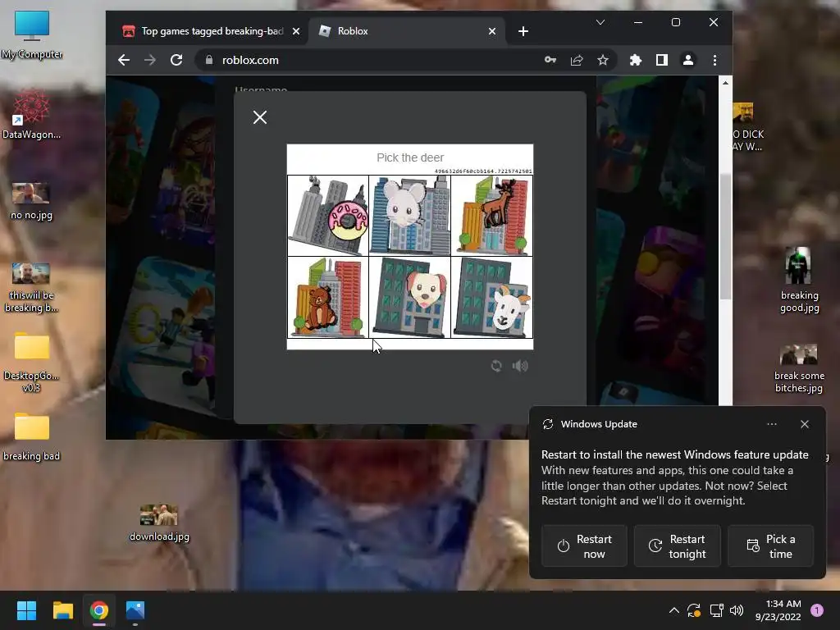Select download.jpg desktop file

[x=159, y=523]
